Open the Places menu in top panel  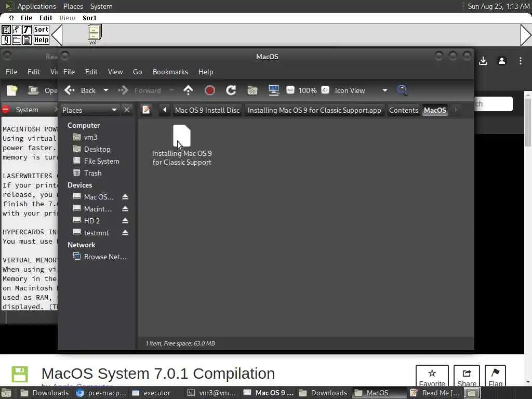(x=73, y=6)
